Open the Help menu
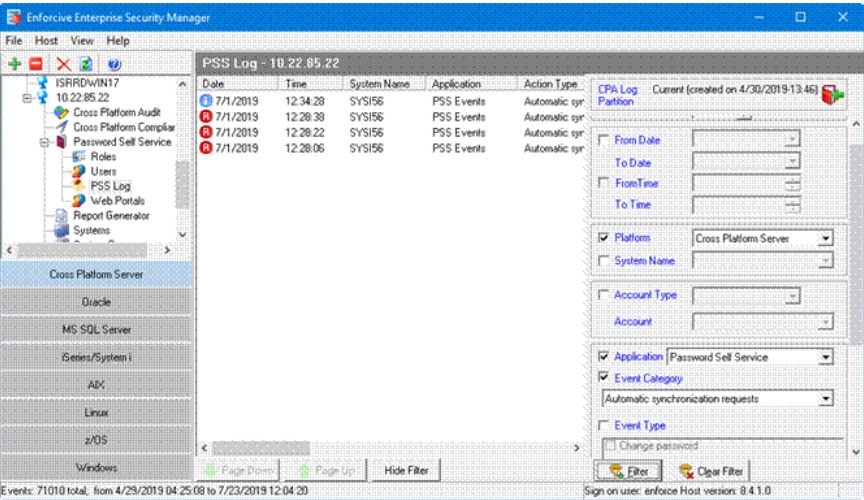This screenshot has height=500, width=864. tap(117, 40)
